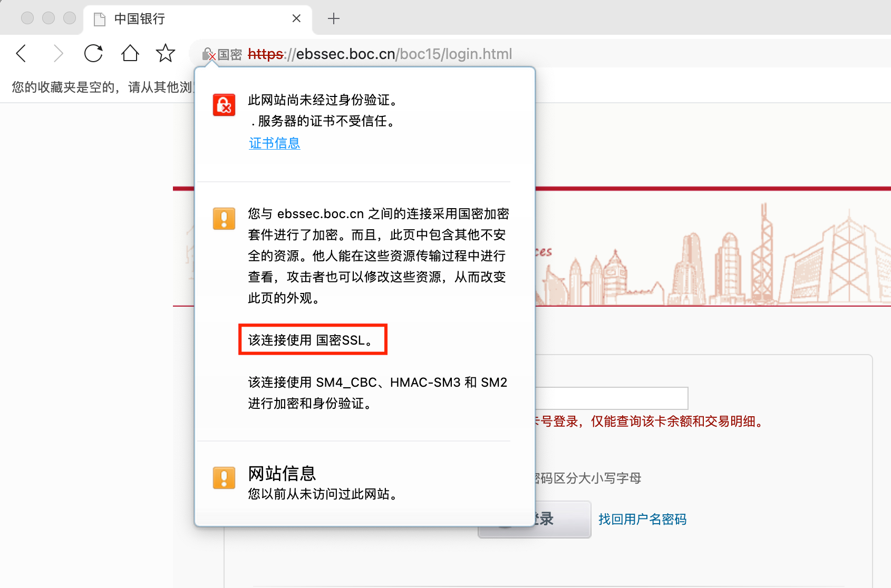The image size is (891, 588).
Task: Focus the login input field on page
Action: click(x=612, y=398)
